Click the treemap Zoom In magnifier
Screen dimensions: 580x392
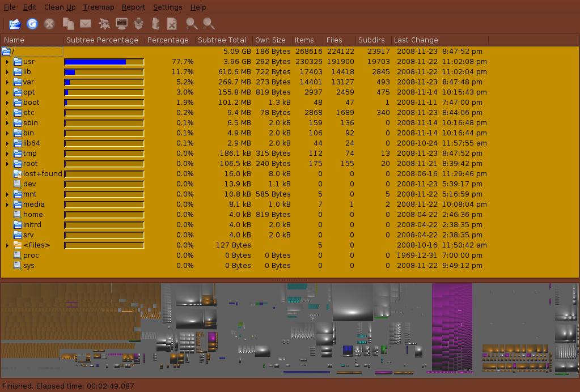tap(192, 24)
